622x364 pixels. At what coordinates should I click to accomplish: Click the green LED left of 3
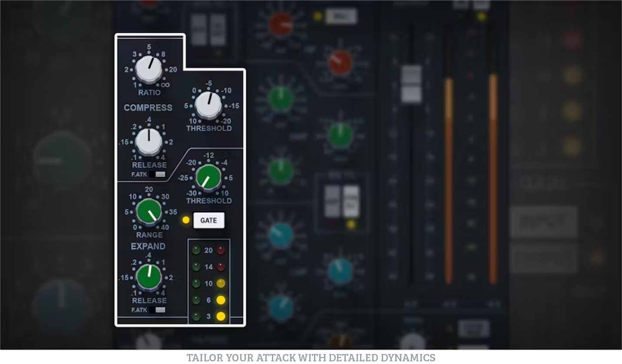point(196,316)
